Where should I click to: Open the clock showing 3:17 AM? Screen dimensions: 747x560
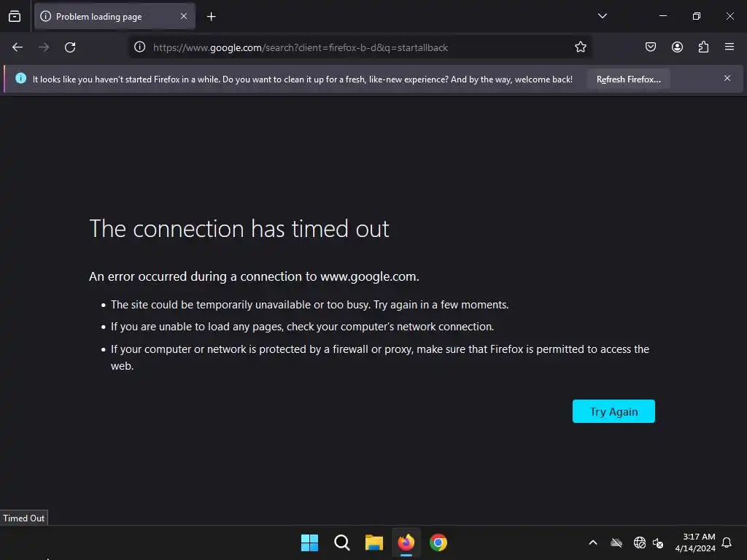coord(695,542)
